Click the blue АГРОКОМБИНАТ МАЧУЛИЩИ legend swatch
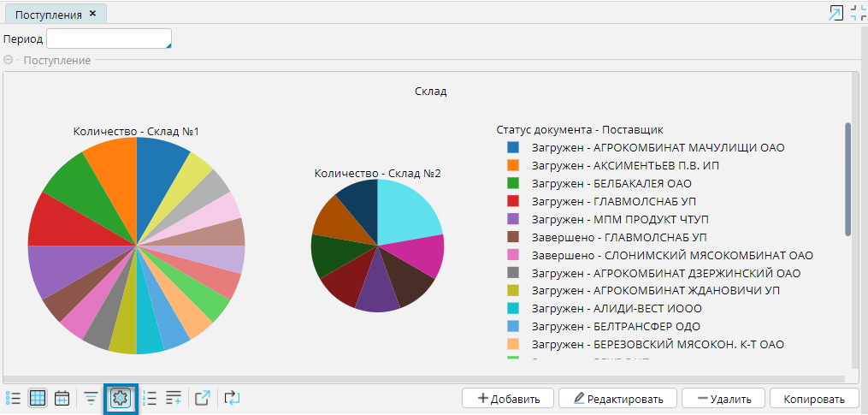Viewport: 868px width, 415px height. click(514, 148)
